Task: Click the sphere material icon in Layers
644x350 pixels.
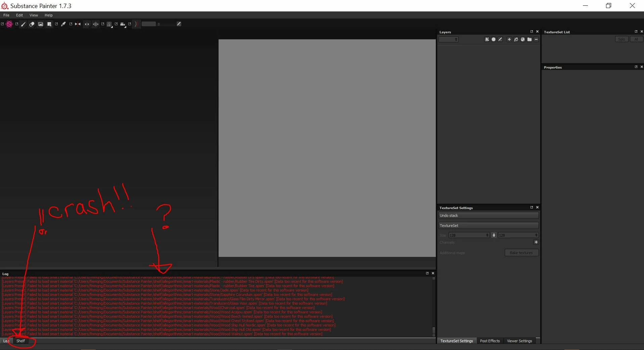Action: click(523, 39)
